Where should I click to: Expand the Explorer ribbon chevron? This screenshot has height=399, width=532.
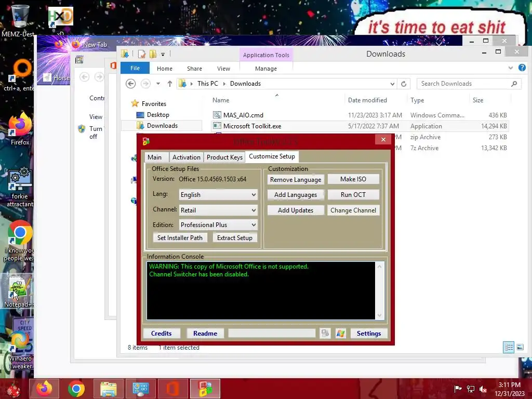point(511,68)
